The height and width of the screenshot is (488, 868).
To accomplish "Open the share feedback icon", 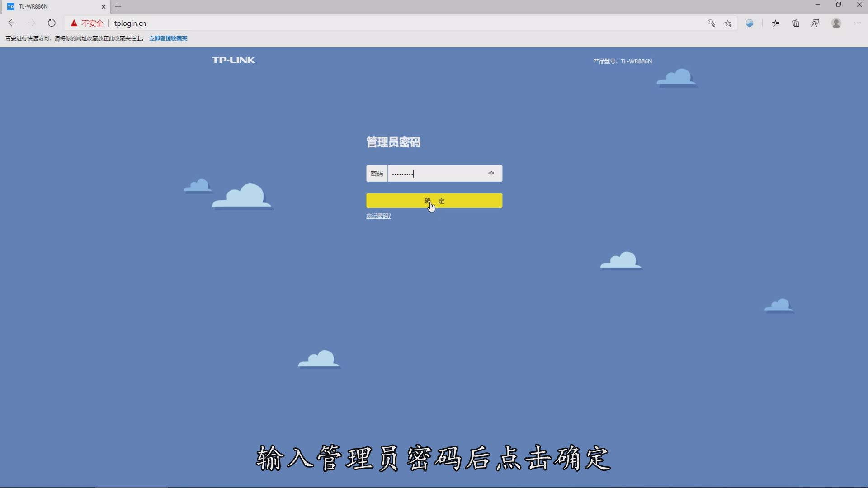I will click(815, 23).
